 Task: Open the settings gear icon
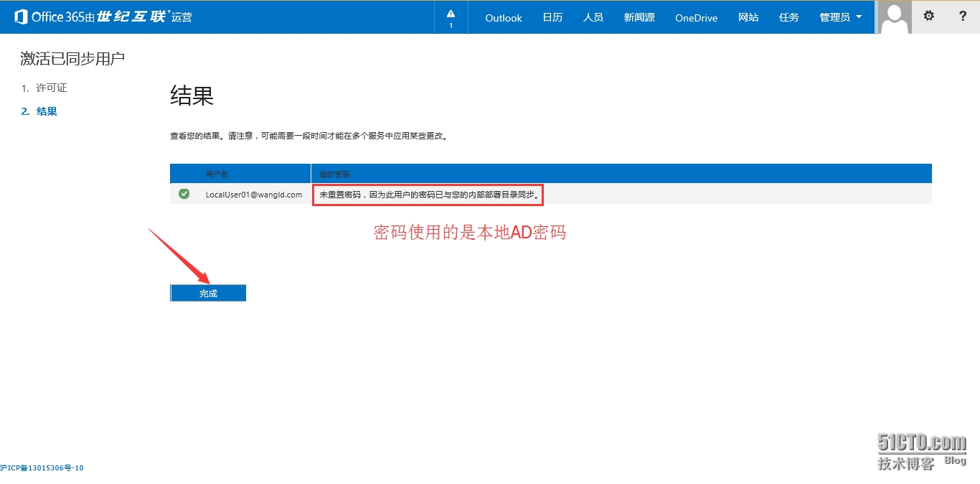pyautogui.click(x=929, y=17)
